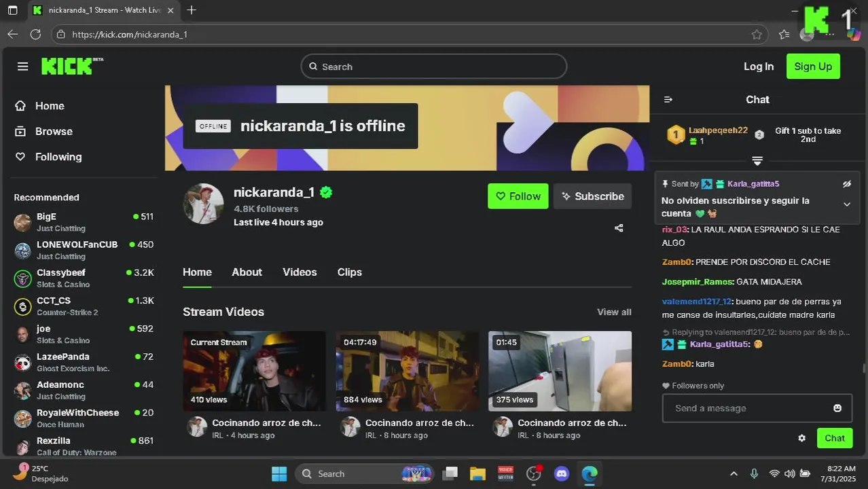Click the share icon
This screenshot has width=868, height=489.
click(619, 228)
